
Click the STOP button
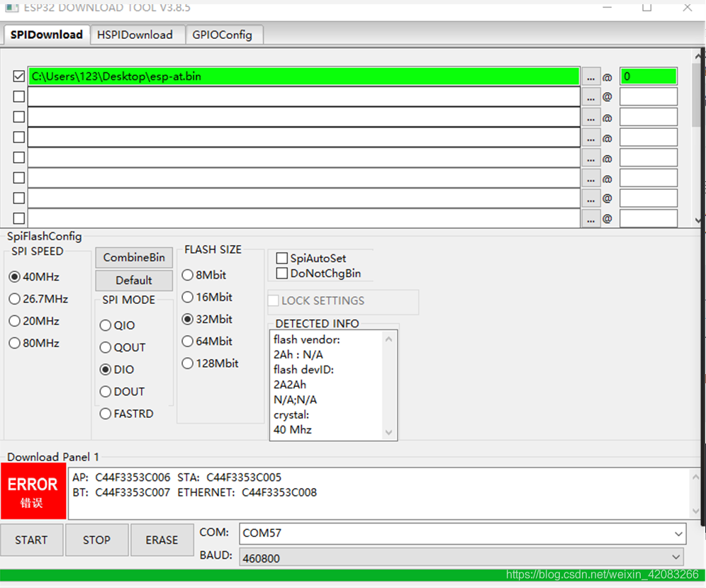click(97, 539)
